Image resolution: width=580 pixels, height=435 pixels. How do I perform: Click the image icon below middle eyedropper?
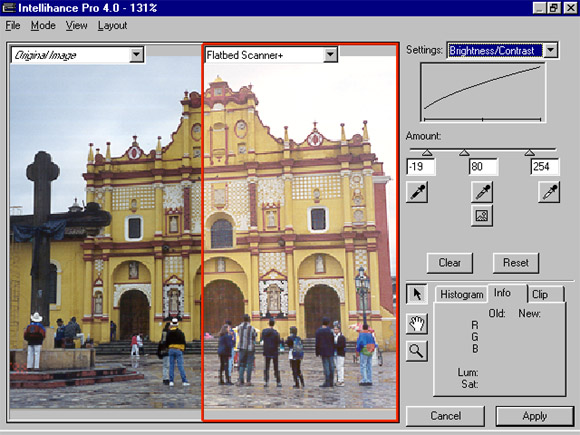pyautogui.click(x=482, y=216)
